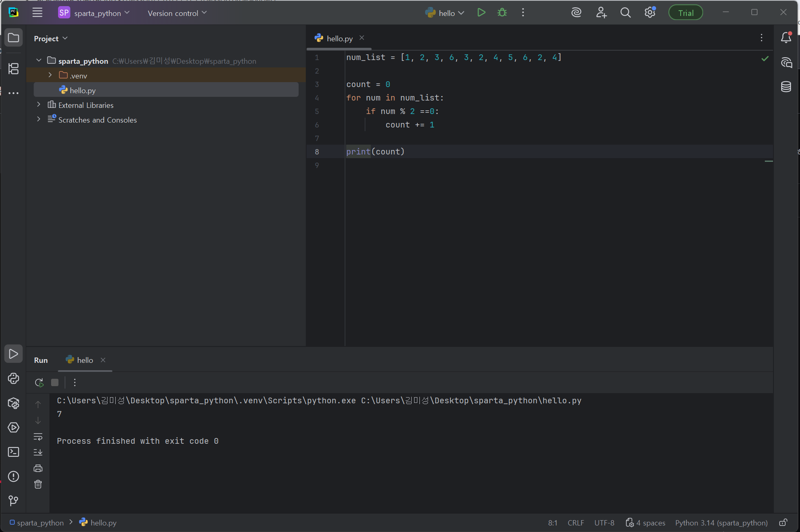Change the Python 3.14 interpreter in status bar
Viewport: 800px width, 532px height.
pyautogui.click(x=721, y=523)
